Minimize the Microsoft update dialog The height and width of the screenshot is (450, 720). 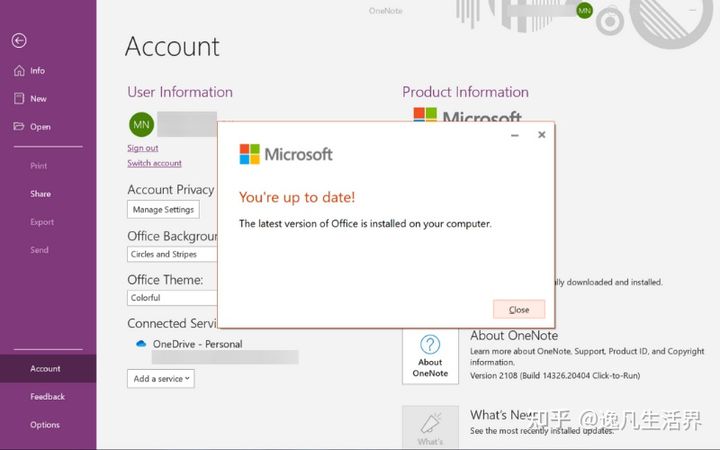pyautogui.click(x=515, y=135)
